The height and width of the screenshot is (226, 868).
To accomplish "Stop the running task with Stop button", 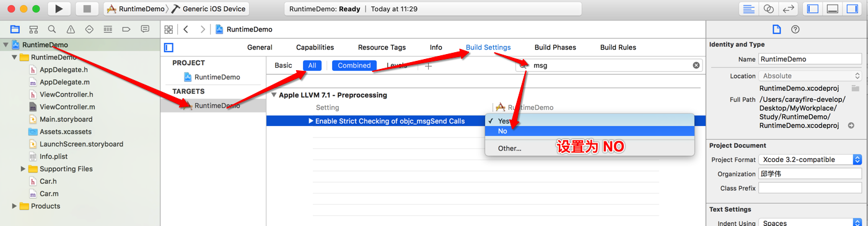I will 87,9.
